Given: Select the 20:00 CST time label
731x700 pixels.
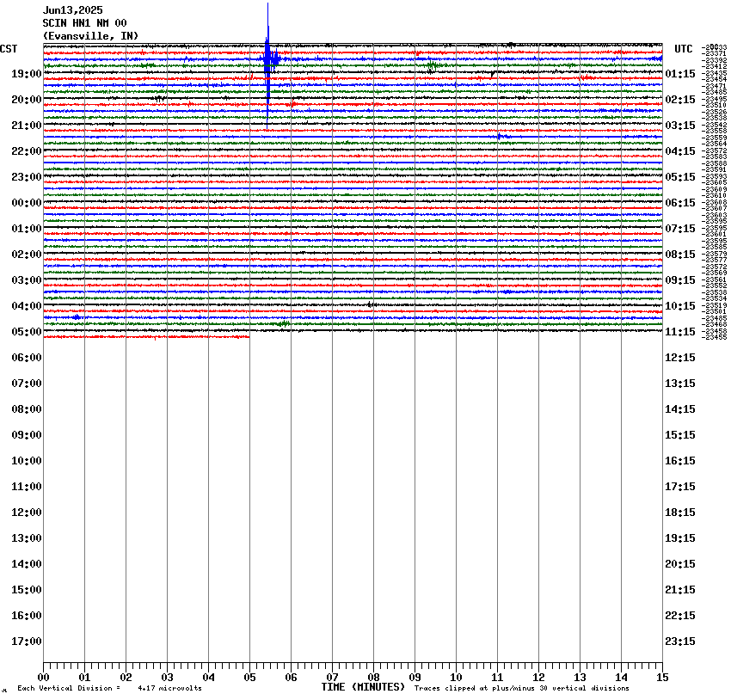Looking at the screenshot, I should [x=27, y=100].
